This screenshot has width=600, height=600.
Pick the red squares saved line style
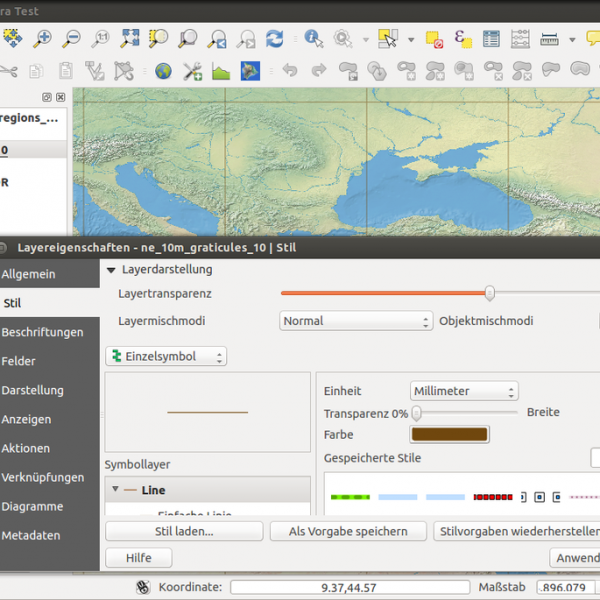click(x=493, y=497)
